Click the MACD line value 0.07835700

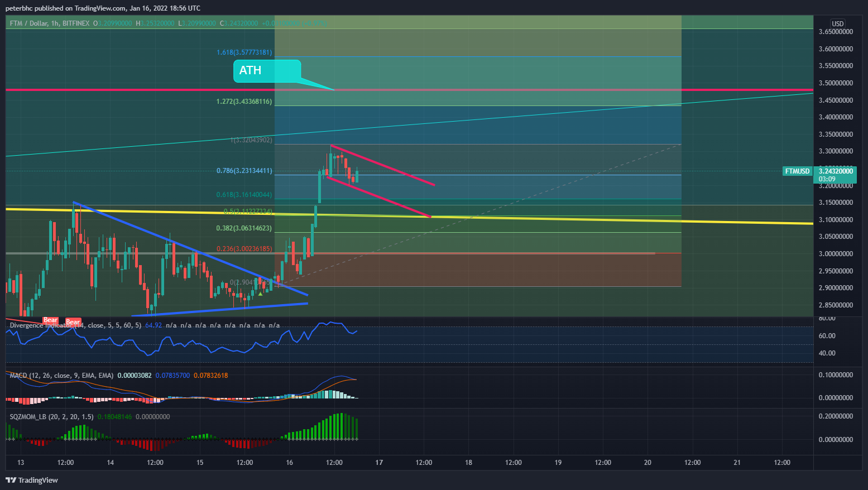tap(172, 376)
